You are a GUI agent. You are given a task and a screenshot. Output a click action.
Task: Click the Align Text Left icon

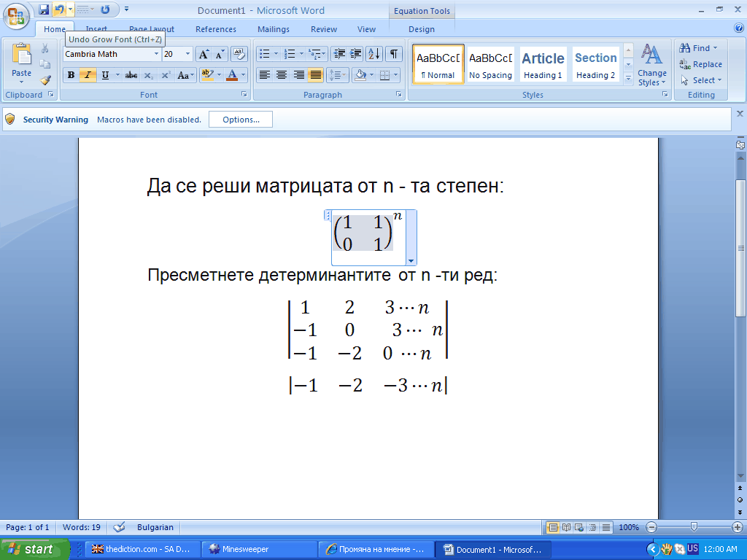(x=265, y=75)
